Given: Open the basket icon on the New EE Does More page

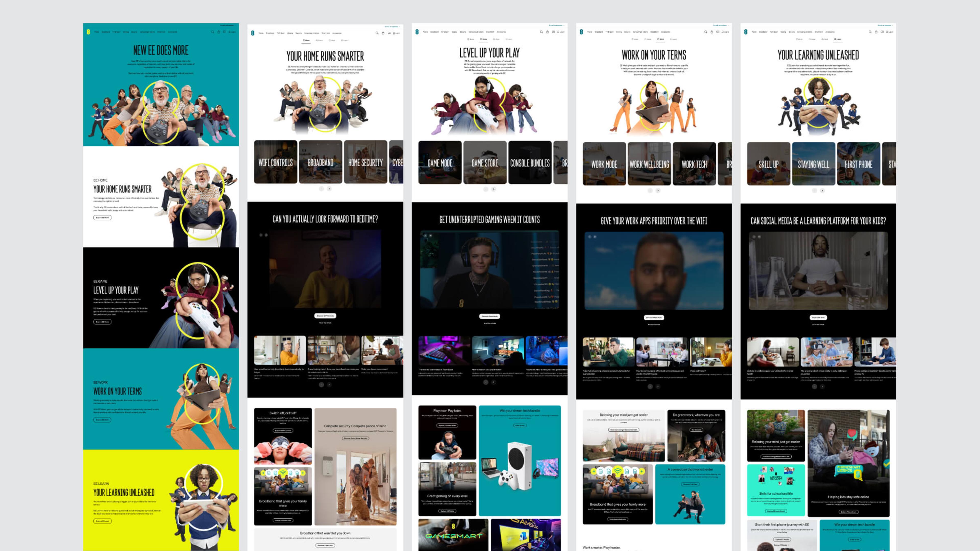Looking at the screenshot, I should [219, 32].
